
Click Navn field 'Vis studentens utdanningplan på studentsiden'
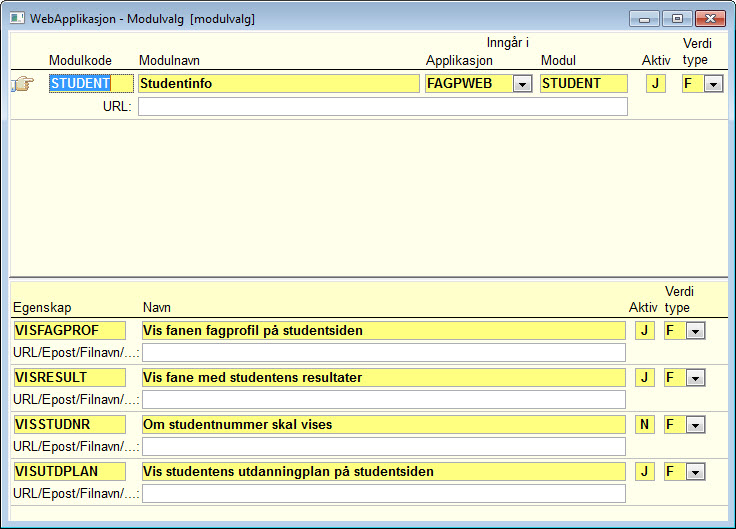[383, 471]
